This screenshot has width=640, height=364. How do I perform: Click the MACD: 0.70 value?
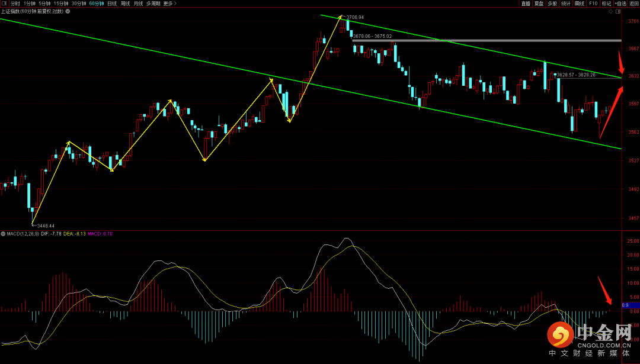(100, 234)
